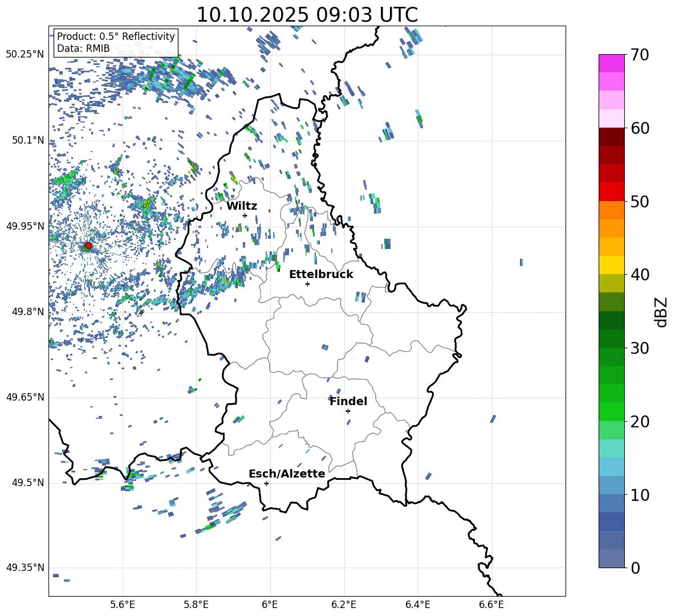The width and height of the screenshot is (675, 616).
Task: Select the Ettelbruck station cross marker
Action: 307,284
